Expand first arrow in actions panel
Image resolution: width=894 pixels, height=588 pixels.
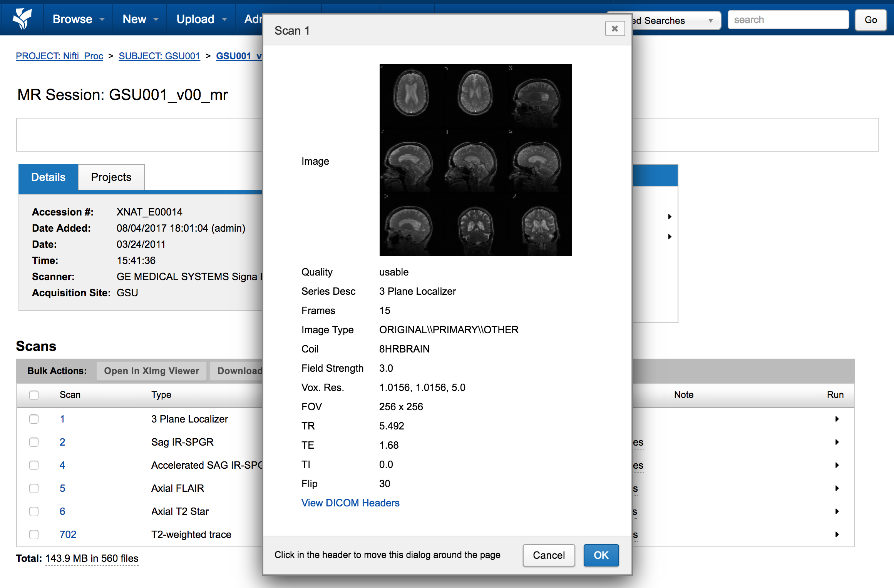[670, 217]
